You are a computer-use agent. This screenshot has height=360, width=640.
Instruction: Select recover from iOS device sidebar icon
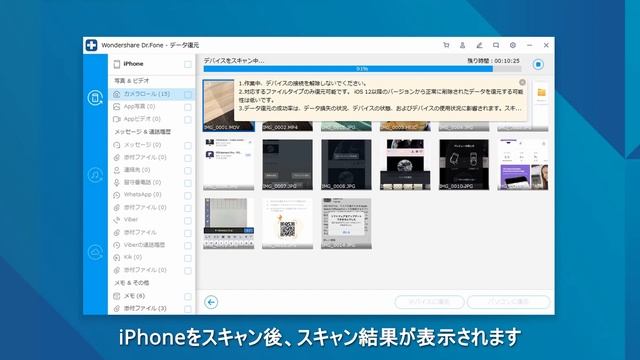click(95, 98)
